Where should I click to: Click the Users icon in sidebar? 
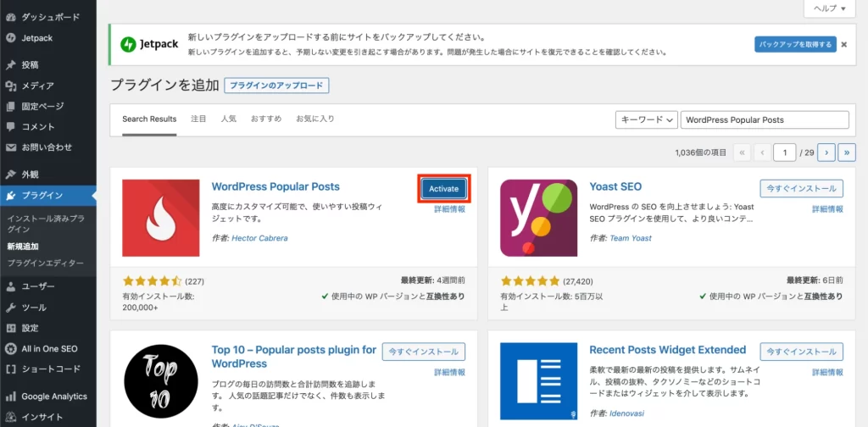pos(11,286)
